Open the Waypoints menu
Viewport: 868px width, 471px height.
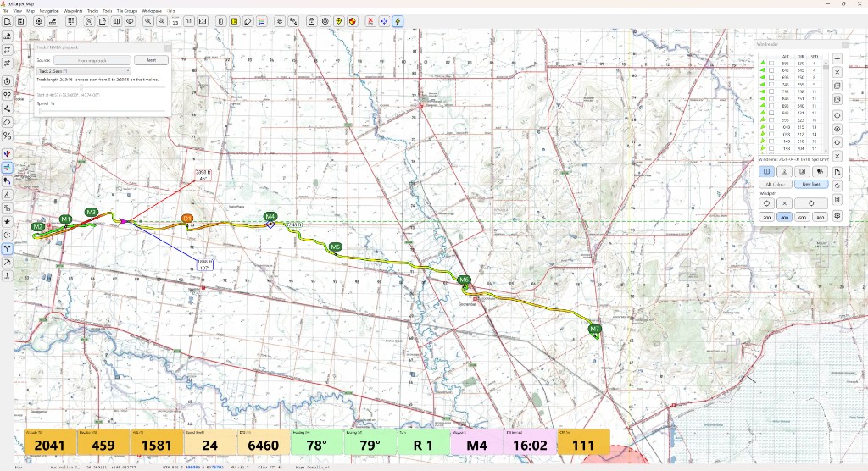[x=73, y=10]
